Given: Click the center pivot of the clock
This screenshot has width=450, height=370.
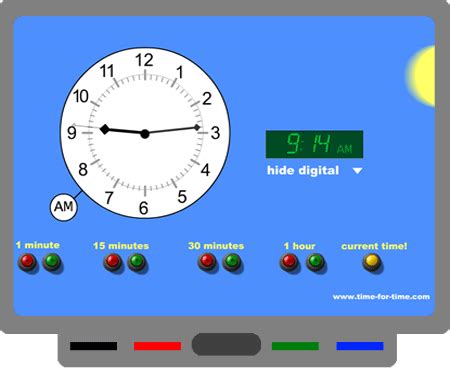Looking at the screenshot, I should click(x=145, y=134).
